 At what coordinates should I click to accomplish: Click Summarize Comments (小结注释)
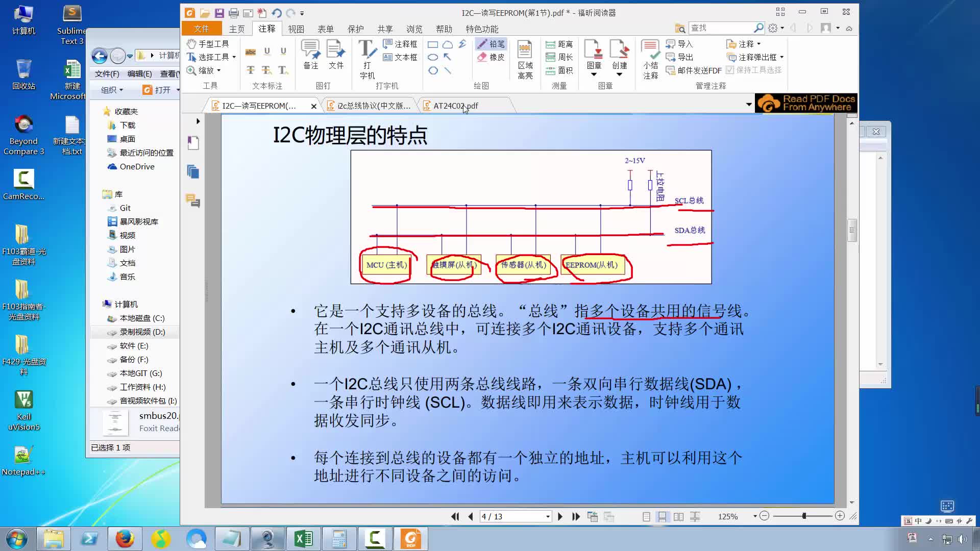(650, 60)
